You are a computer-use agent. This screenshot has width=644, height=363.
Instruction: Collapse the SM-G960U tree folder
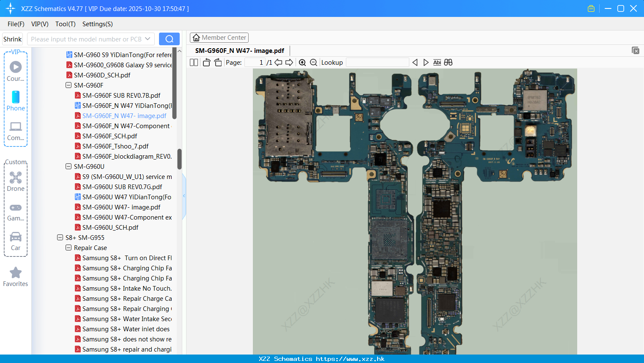[x=69, y=166]
